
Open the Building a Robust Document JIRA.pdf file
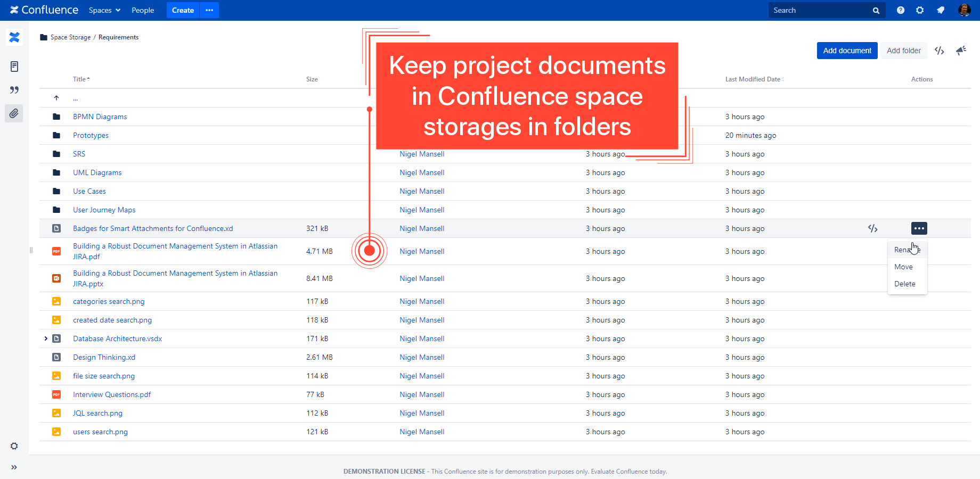pyautogui.click(x=175, y=251)
